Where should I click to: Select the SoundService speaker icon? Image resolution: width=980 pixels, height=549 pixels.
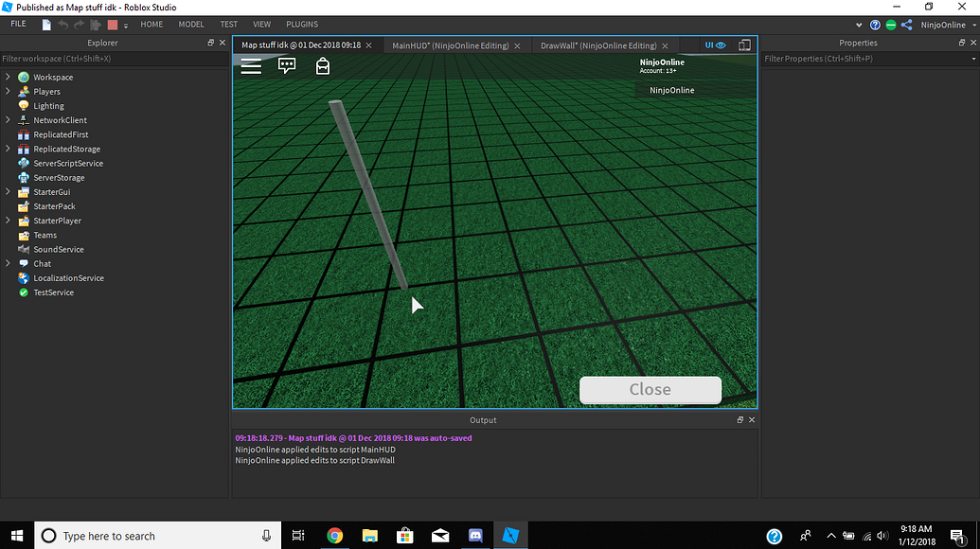click(24, 249)
